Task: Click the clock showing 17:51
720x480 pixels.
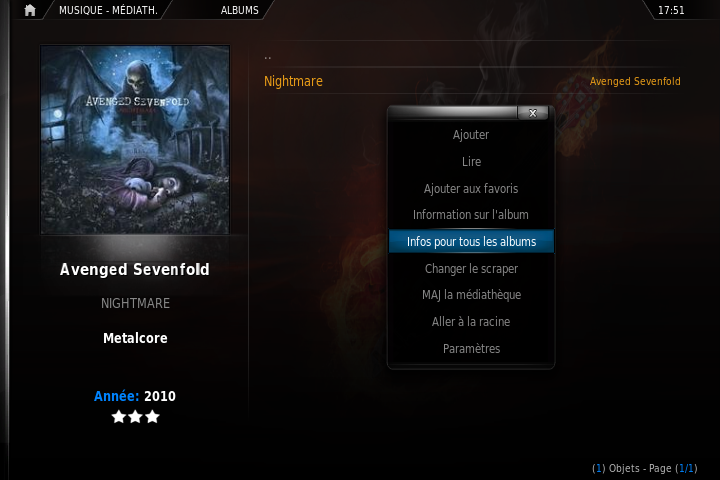Action: point(671,10)
